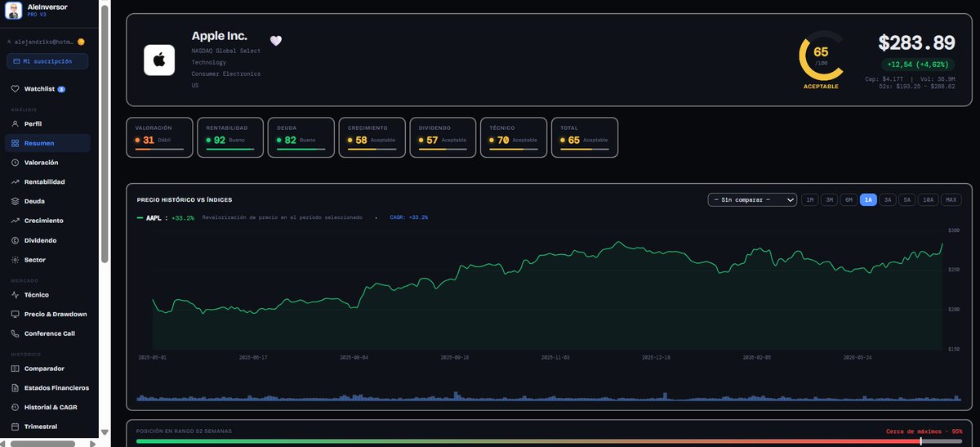This screenshot has height=447, width=980.
Task: Click the sun icon beside the email
Action: pyautogui.click(x=82, y=41)
